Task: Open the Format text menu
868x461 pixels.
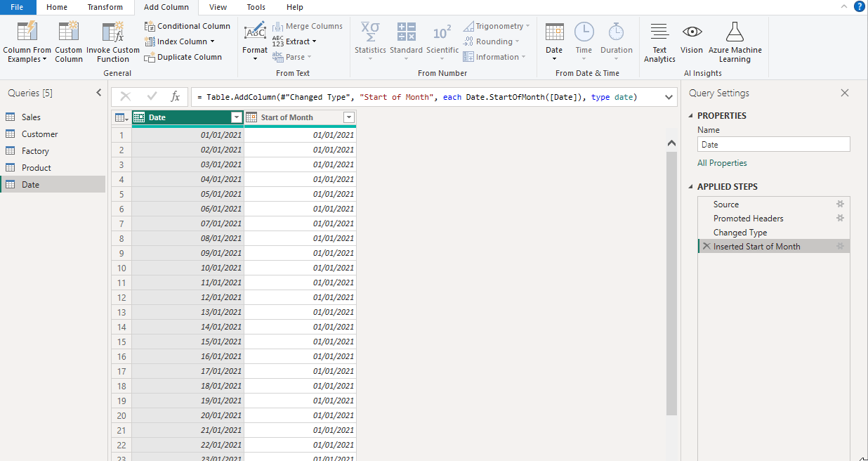Action: (255, 41)
